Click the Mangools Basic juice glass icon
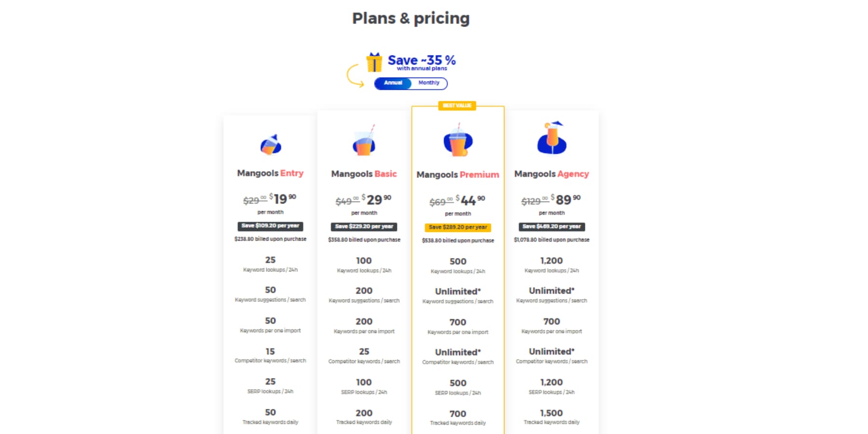 [363, 143]
